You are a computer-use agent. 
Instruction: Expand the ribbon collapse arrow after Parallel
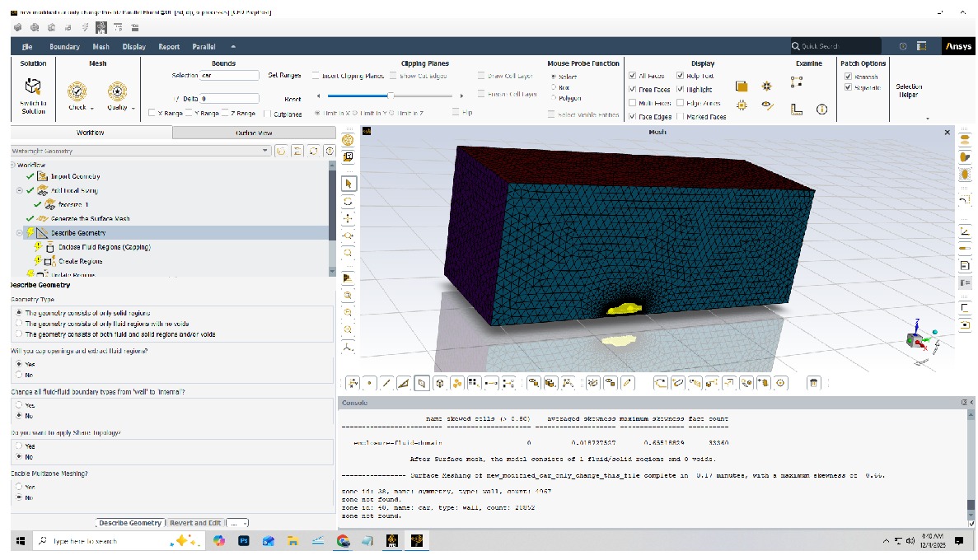click(233, 46)
